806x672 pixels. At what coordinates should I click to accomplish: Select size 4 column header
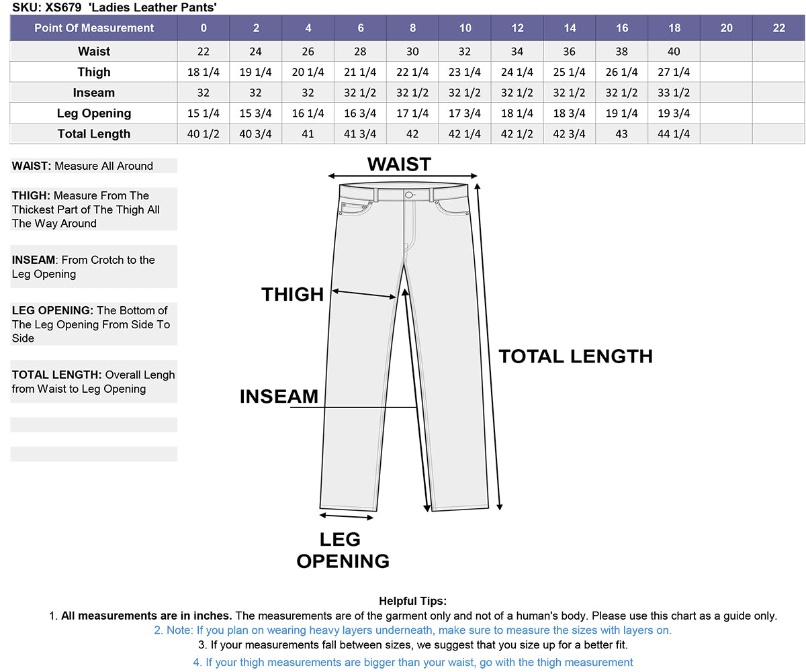pyautogui.click(x=308, y=28)
